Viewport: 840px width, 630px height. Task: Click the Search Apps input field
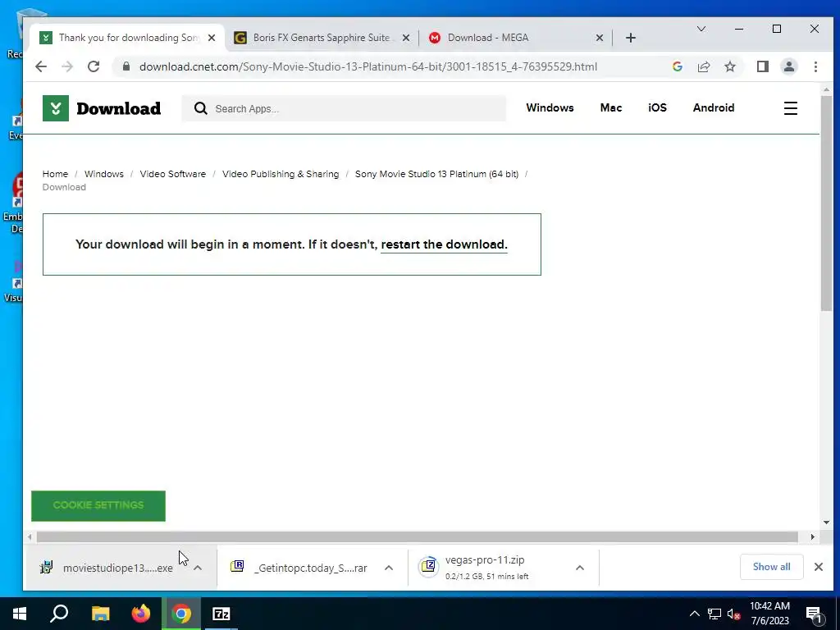coord(344,108)
